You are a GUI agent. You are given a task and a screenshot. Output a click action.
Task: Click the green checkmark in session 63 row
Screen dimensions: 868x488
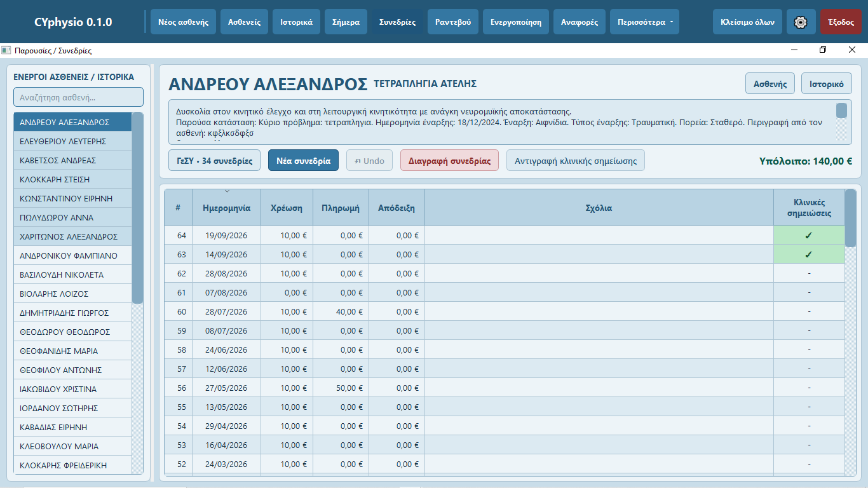(x=809, y=254)
